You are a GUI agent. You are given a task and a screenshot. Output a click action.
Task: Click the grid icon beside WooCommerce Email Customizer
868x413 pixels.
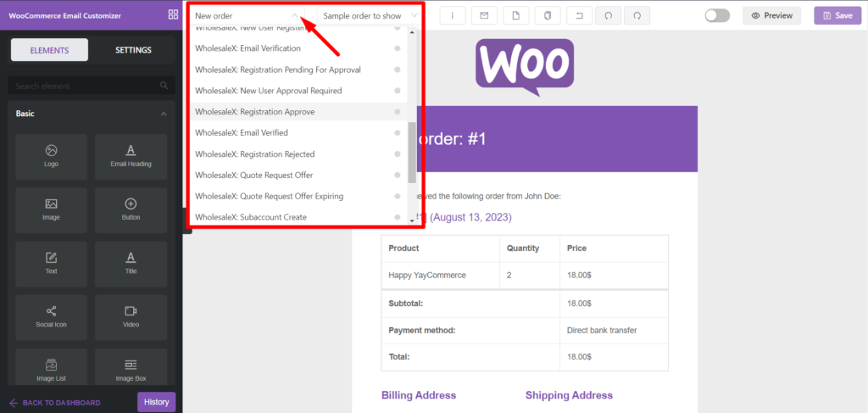coord(173,15)
